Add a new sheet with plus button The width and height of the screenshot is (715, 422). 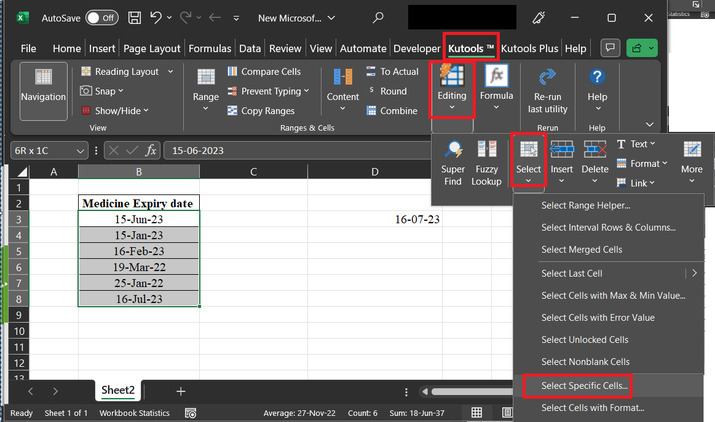tap(181, 391)
